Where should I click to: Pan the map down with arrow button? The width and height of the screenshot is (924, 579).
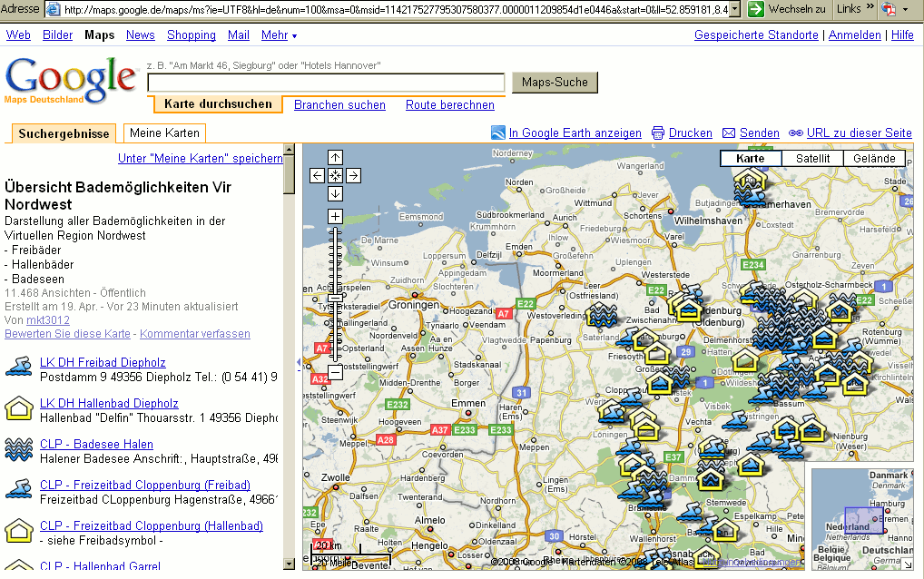[x=335, y=194]
